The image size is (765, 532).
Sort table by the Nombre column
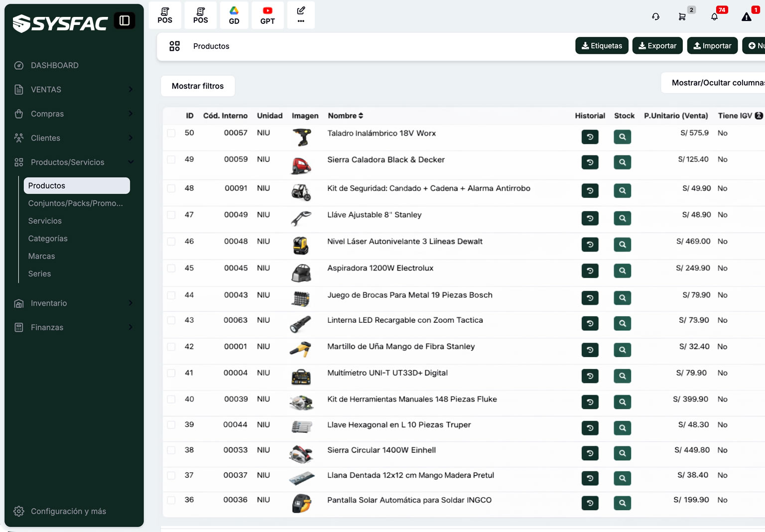tap(346, 116)
